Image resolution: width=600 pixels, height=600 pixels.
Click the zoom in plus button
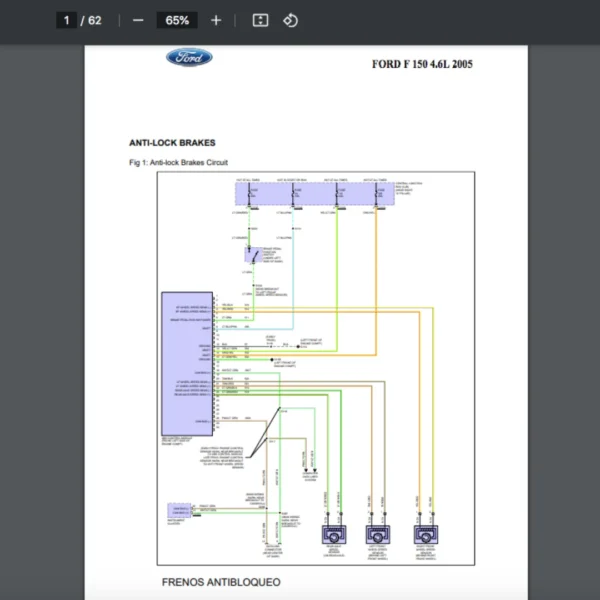click(x=216, y=20)
